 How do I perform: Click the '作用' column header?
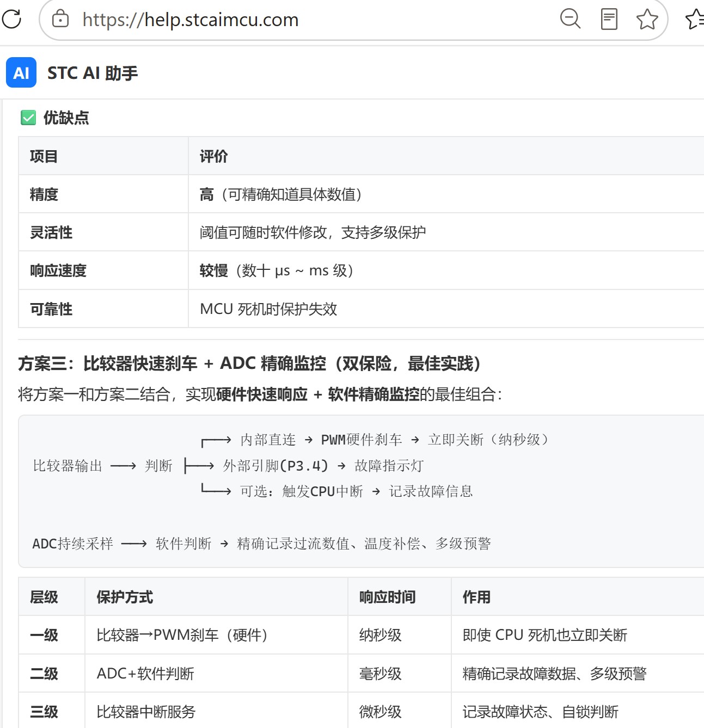[476, 597]
